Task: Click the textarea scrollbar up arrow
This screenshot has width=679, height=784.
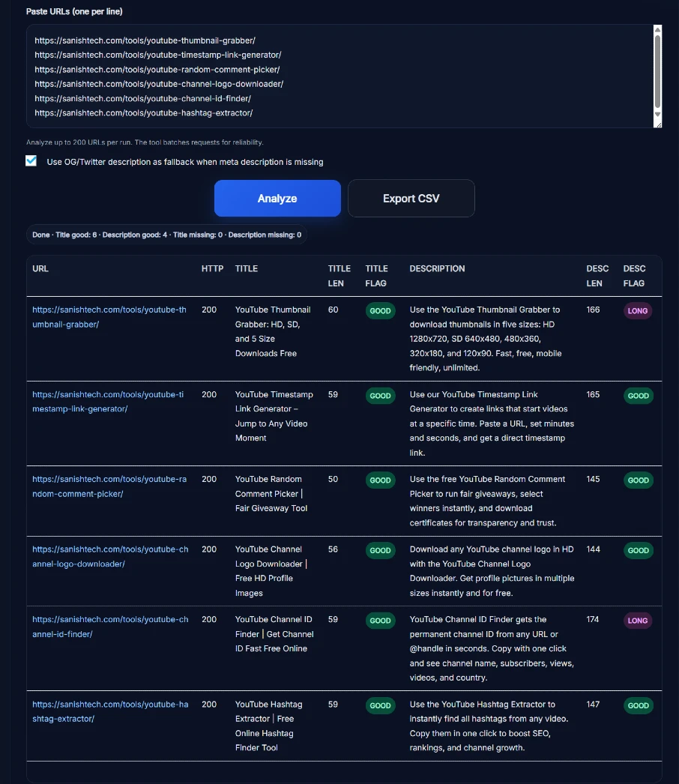Action: point(657,30)
